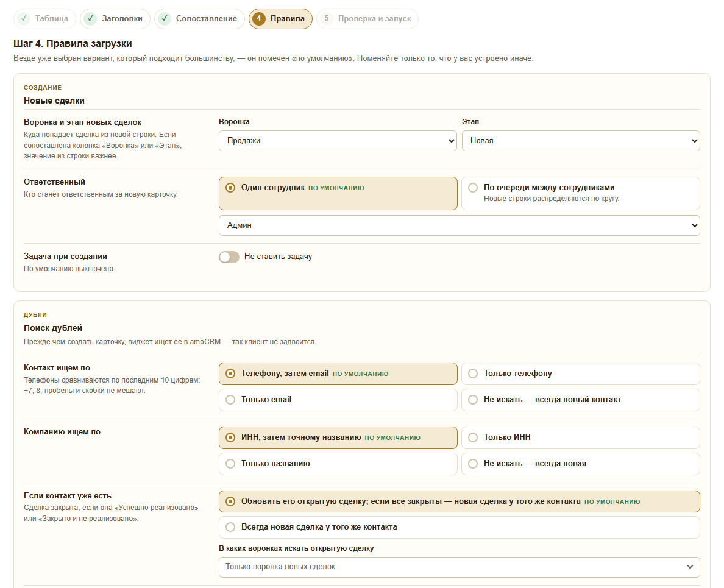Open the responsible employee dropdown «Админ»
Image resolution: width=724 pixels, height=588 pixels.
point(460,225)
